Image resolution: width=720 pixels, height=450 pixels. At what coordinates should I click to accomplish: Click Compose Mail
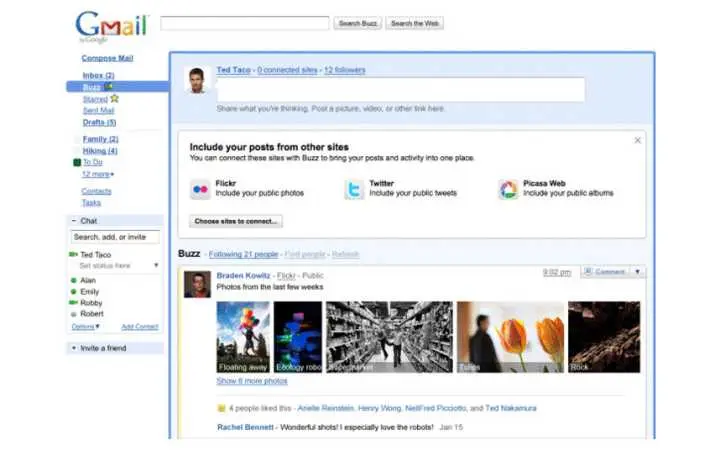[x=107, y=58]
